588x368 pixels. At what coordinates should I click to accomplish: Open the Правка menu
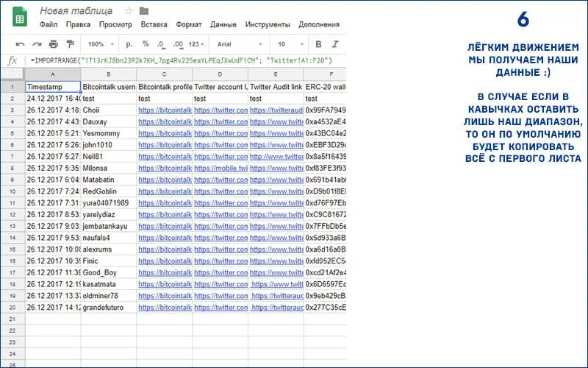coord(78,24)
